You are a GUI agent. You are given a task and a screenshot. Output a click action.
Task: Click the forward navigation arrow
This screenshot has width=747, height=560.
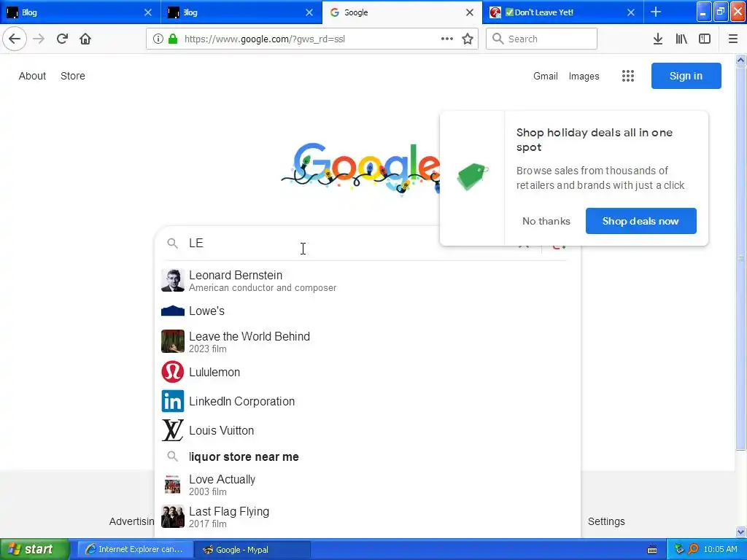click(39, 39)
